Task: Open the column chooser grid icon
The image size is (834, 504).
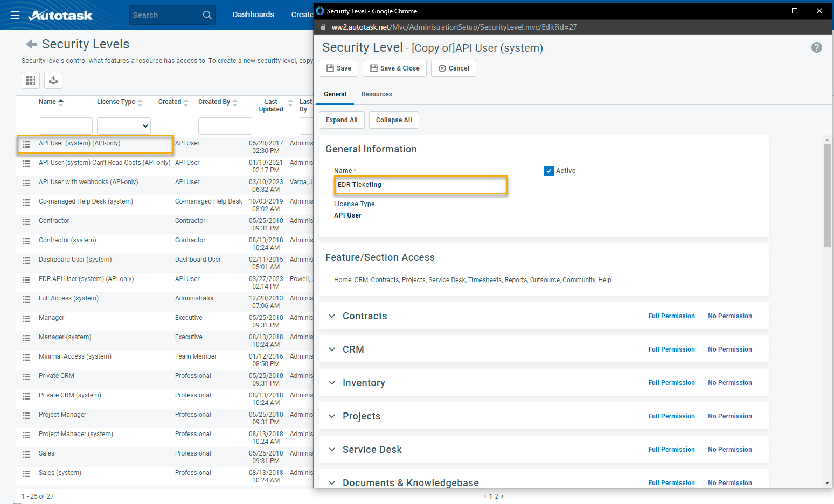Action: [31, 80]
